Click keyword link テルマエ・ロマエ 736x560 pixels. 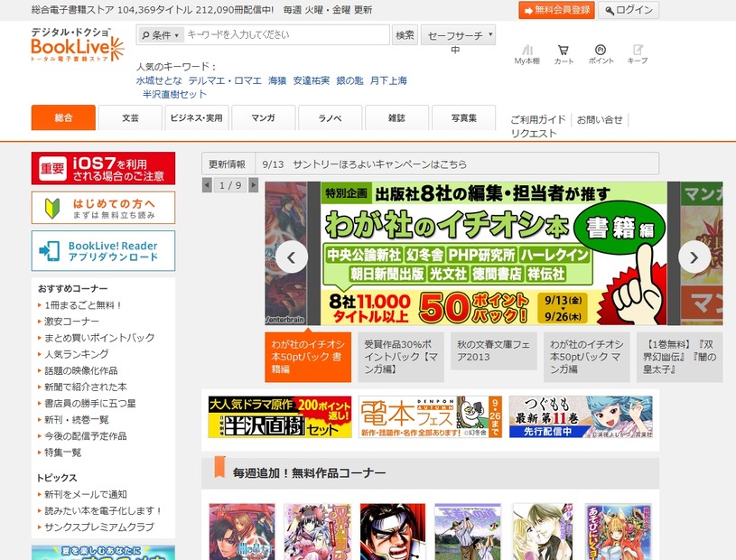coord(225,80)
